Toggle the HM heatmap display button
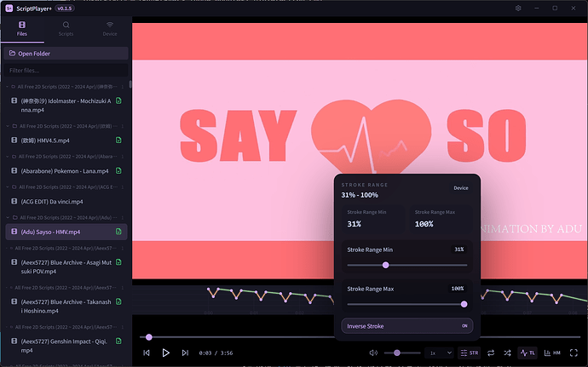The image size is (588, 367). 552,353
